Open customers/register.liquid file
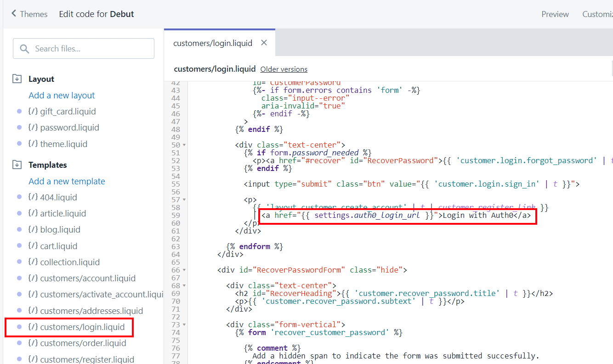Viewport: 613px width, 364px height. 87,359
